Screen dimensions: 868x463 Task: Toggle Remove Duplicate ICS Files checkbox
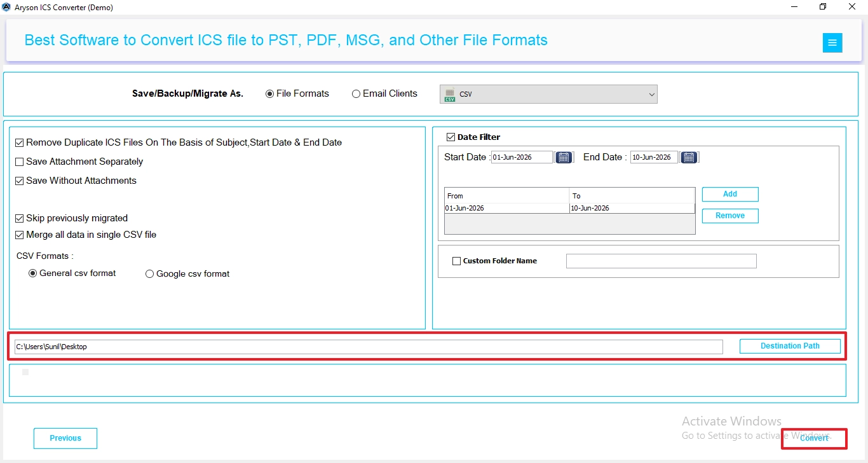20,142
